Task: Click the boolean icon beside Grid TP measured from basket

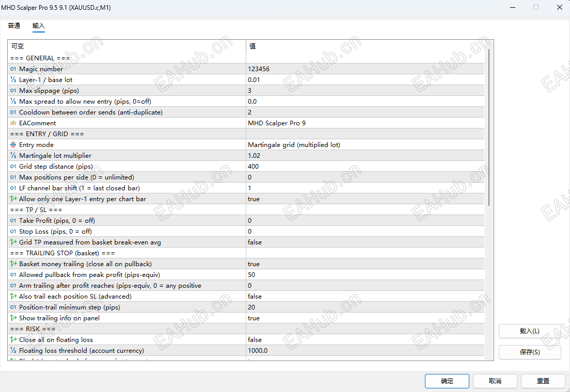Action: [13, 242]
